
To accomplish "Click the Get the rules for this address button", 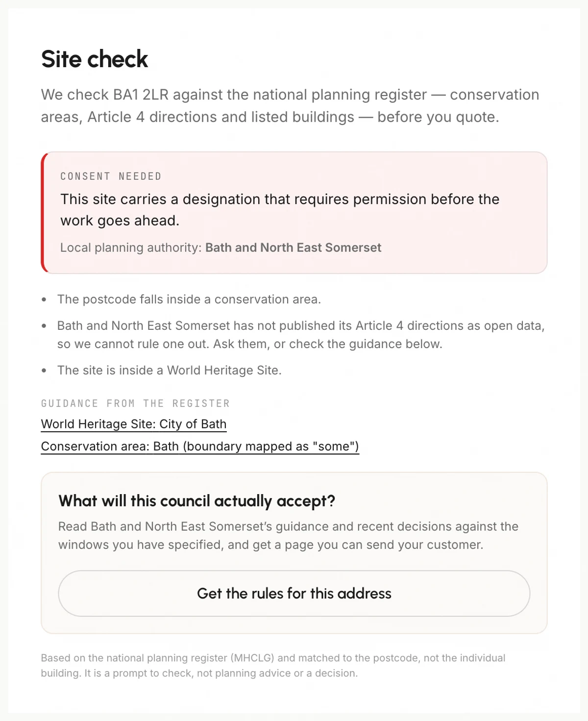I will 294,594.
